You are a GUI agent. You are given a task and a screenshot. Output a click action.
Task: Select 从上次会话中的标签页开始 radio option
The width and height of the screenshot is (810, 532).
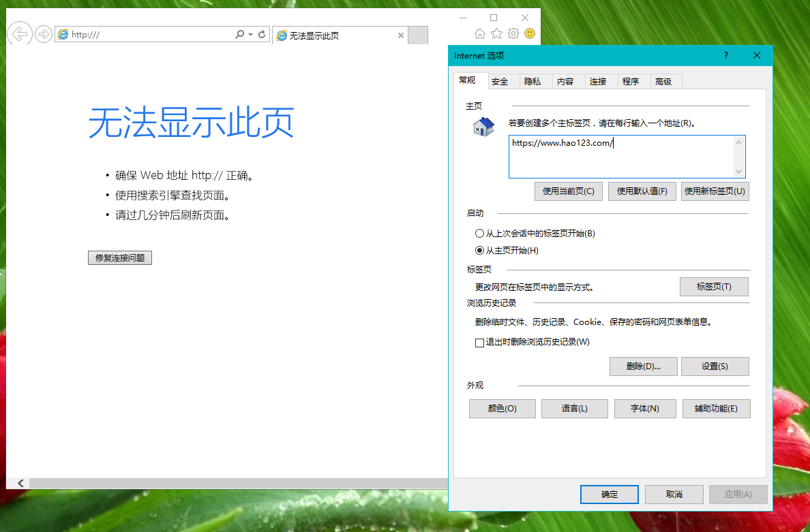[535, 233]
